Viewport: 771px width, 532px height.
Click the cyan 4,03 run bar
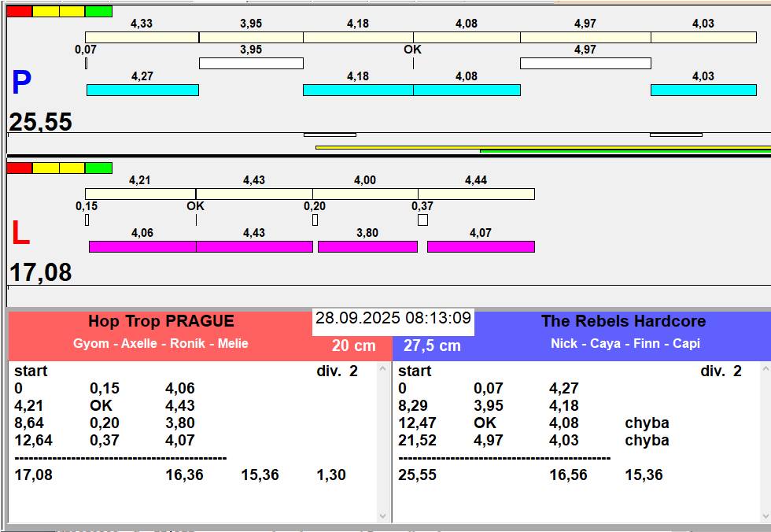tap(703, 90)
